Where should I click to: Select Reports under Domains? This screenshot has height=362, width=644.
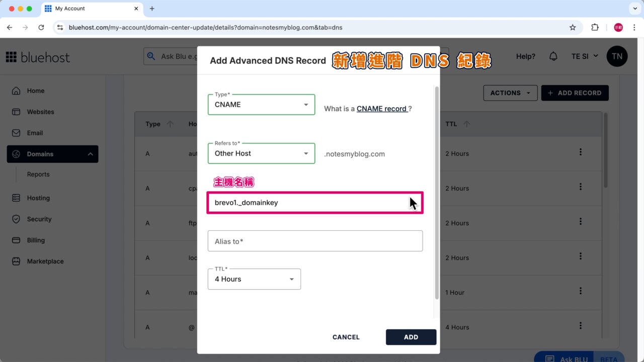point(38,174)
